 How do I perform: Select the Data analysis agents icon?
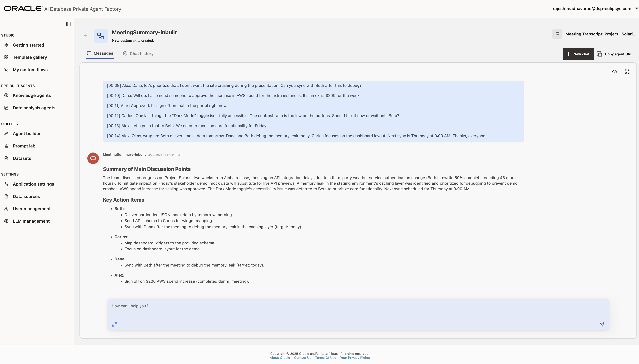(x=6, y=108)
